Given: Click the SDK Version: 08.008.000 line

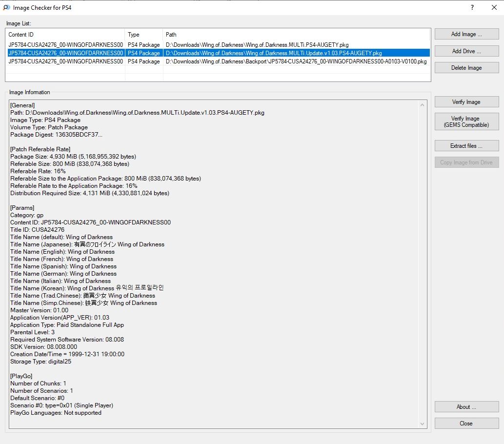Looking at the screenshot, I should pos(44,347).
